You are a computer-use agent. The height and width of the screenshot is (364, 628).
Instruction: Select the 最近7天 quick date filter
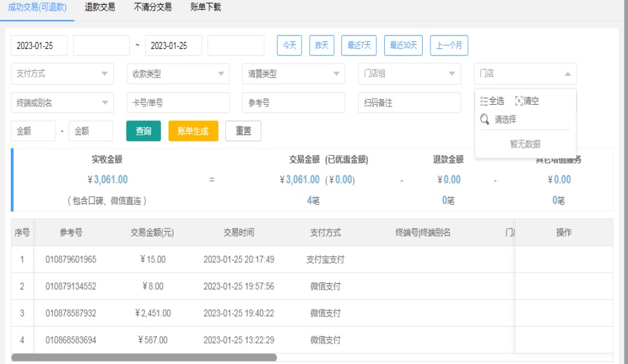(359, 45)
